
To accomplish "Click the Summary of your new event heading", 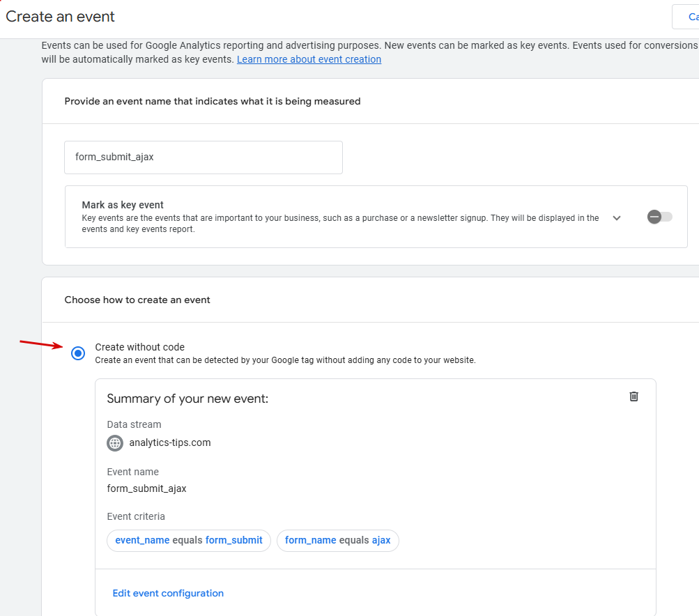I will (x=187, y=399).
